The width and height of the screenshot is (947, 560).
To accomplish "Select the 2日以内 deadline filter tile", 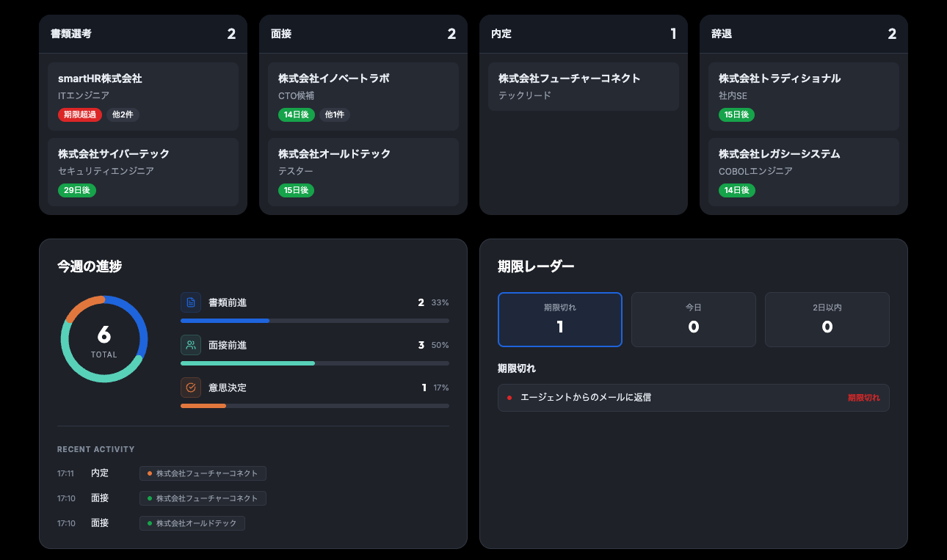I will (827, 319).
